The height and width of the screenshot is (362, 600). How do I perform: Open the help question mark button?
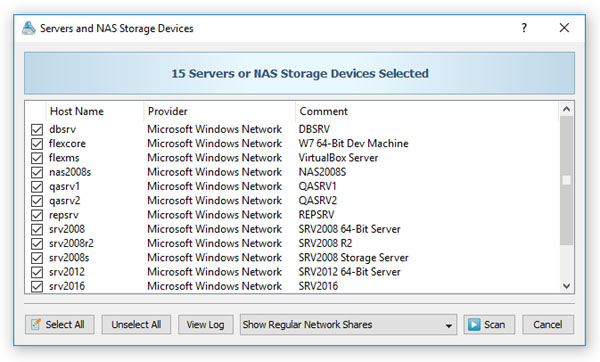(524, 28)
